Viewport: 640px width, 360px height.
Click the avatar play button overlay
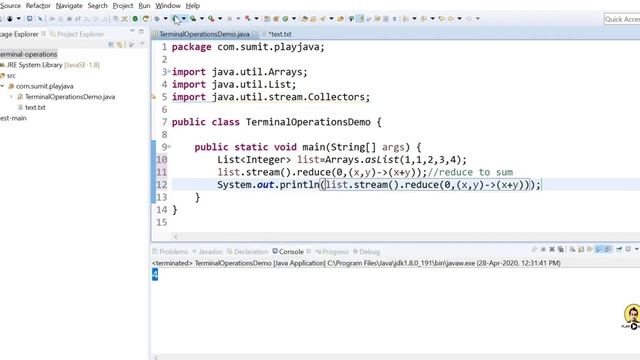point(634,326)
